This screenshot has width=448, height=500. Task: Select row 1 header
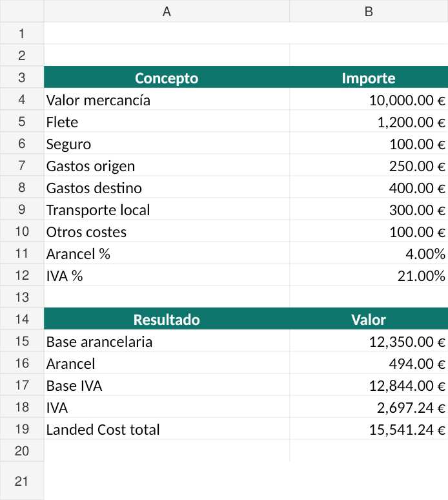pyautogui.click(x=22, y=33)
